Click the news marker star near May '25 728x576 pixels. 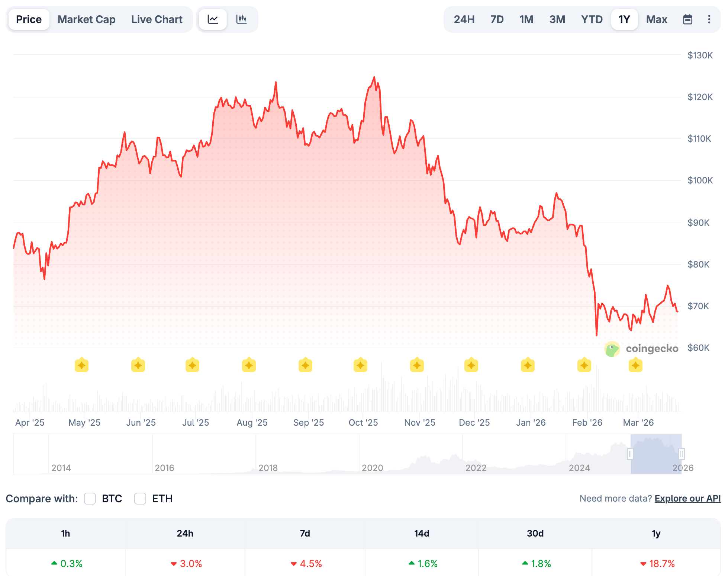coord(81,365)
